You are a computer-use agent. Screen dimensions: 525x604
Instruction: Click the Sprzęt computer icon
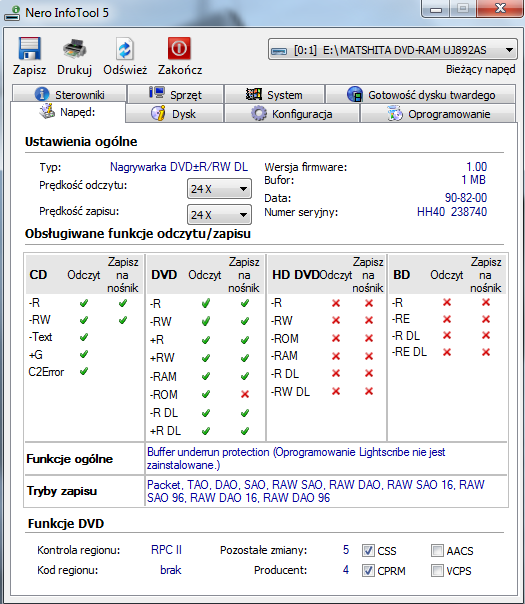[157, 93]
